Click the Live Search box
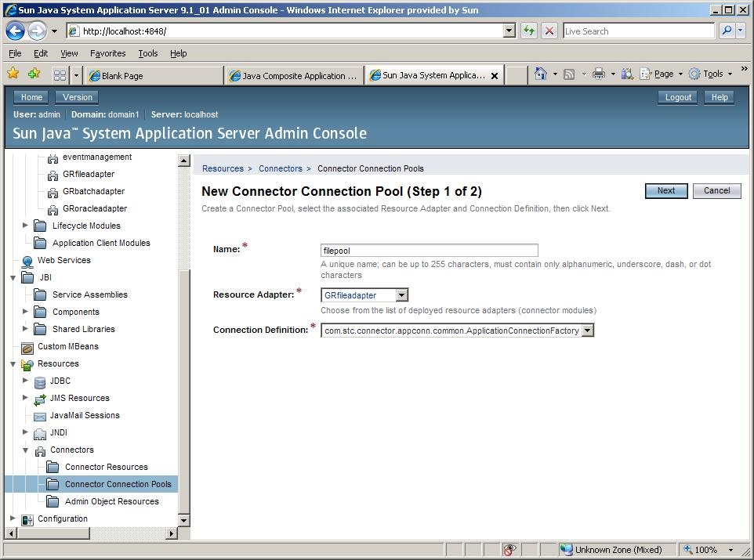 (x=639, y=31)
